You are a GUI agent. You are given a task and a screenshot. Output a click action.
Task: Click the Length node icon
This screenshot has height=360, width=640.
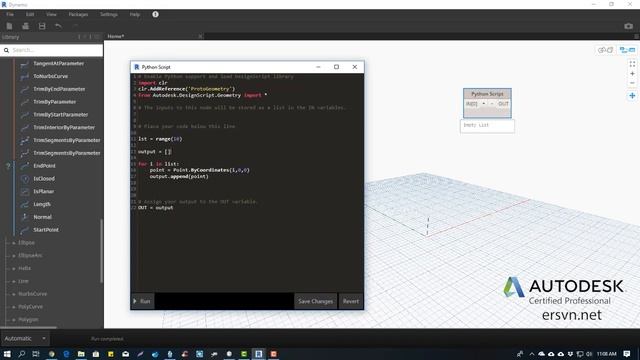(x=24, y=204)
